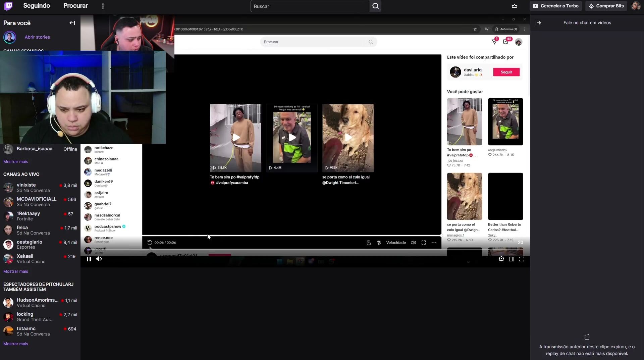Click the search magnifier button

376,6
